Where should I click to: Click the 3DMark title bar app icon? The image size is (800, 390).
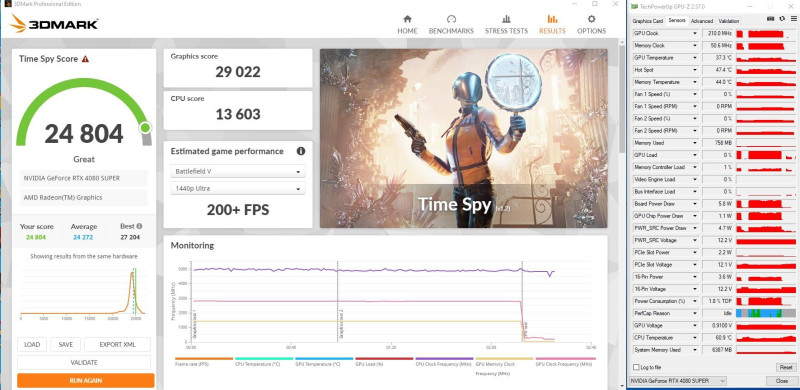(x=7, y=4)
